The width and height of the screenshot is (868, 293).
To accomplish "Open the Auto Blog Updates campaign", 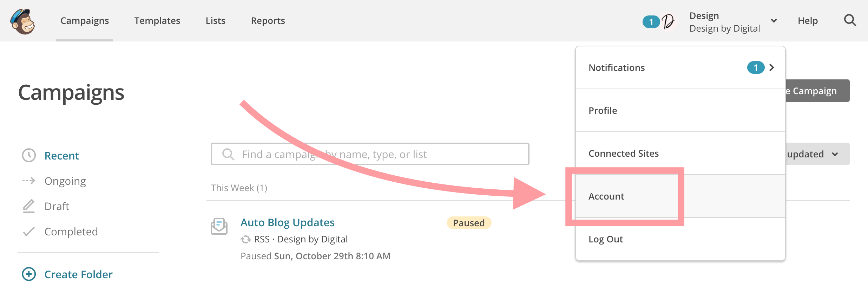I will coord(287,222).
